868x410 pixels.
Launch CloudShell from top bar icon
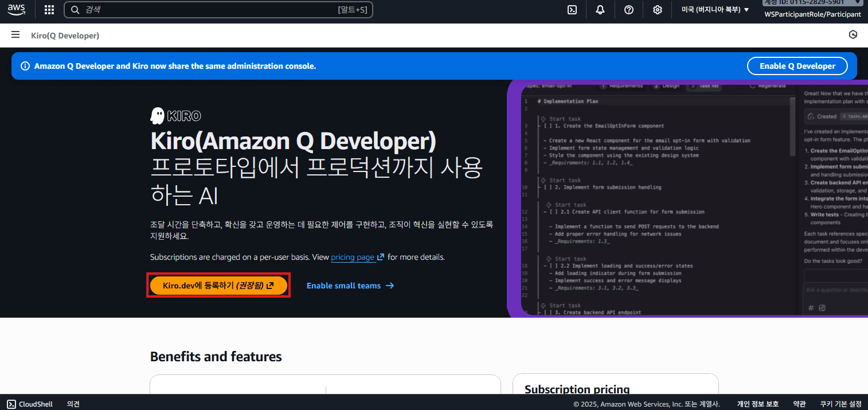point(572,10)
